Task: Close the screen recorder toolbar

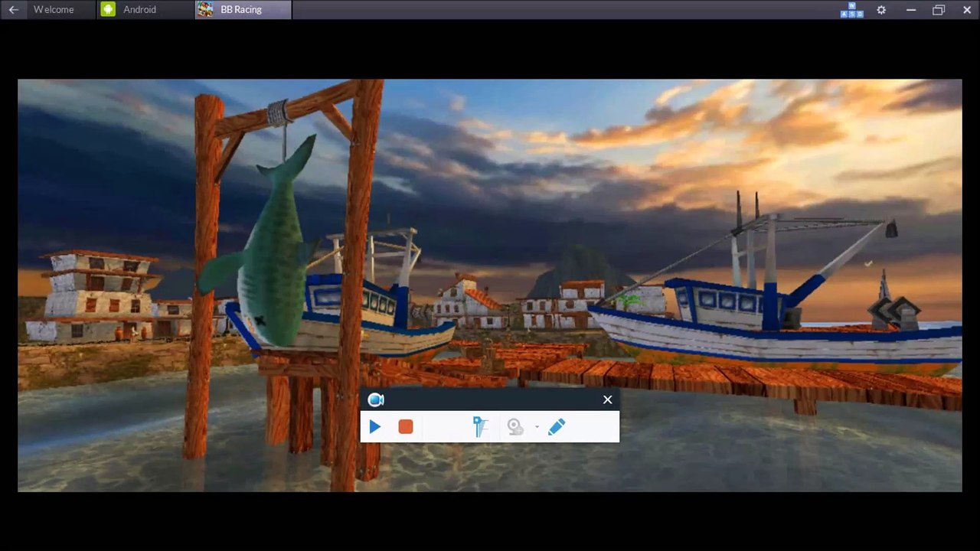Action: coord(607,399)
